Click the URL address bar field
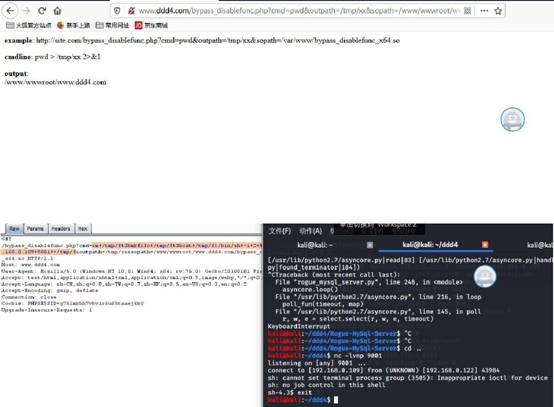 click(299, 11)
